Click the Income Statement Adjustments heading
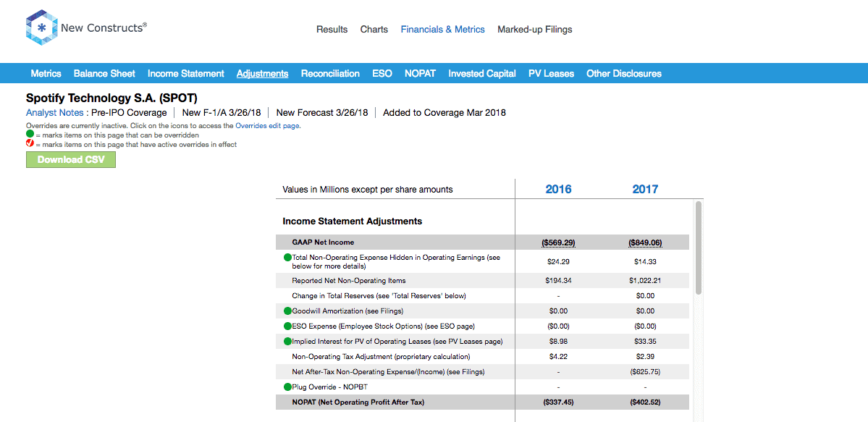The image size is (868, 422). [x=353, y=221]
